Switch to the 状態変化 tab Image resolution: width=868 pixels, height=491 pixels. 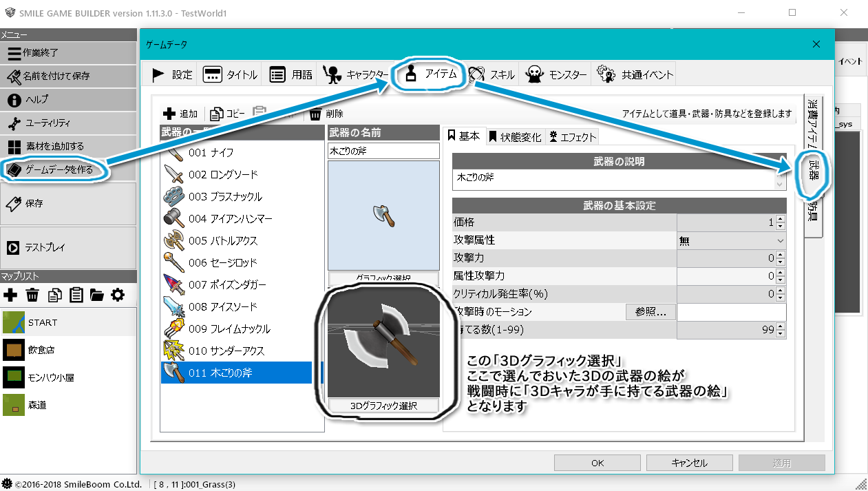click(x=516, y=136)
